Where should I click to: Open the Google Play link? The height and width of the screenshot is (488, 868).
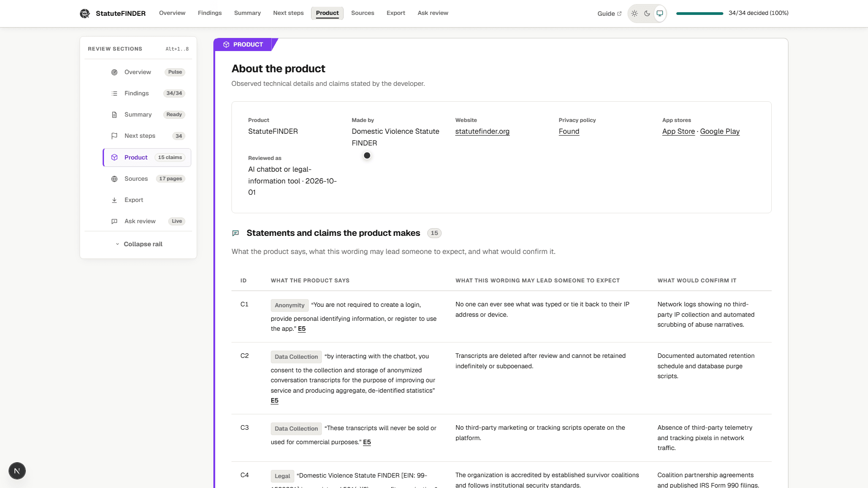(720, 131)
